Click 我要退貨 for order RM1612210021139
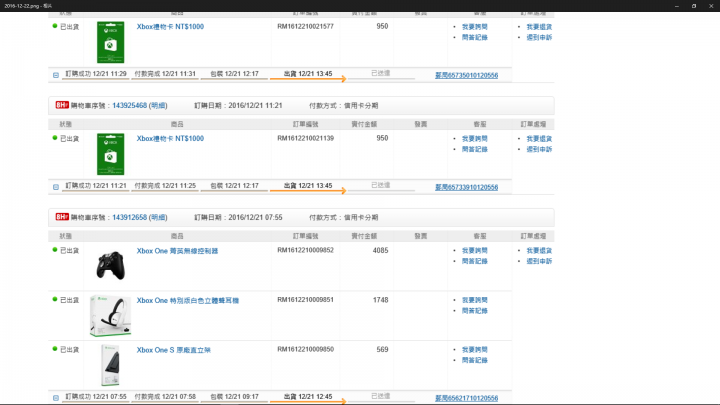The height and width of the screenshot is (405, 720). coord(539,138)
